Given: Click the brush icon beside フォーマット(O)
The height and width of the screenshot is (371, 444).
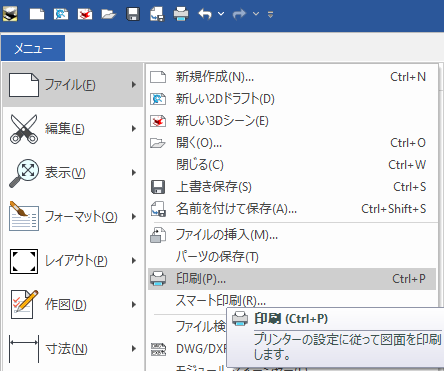Looking at the screenshot, I should pyautogui.click(x=24, y=216).
